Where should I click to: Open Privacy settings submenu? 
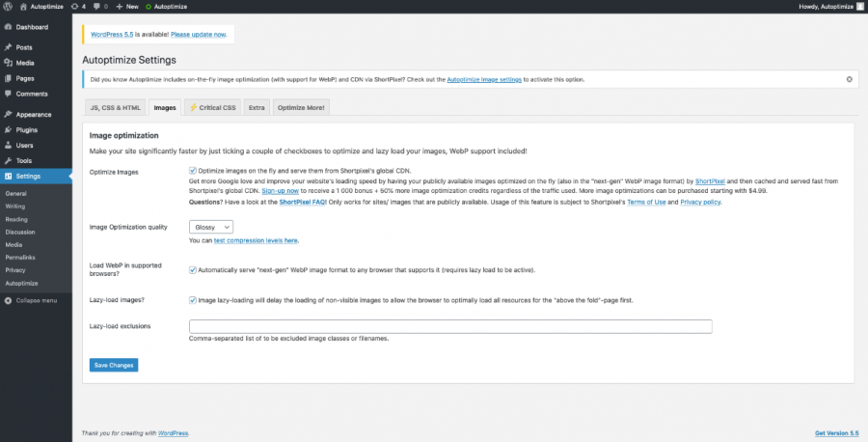(x=15, y=270)
